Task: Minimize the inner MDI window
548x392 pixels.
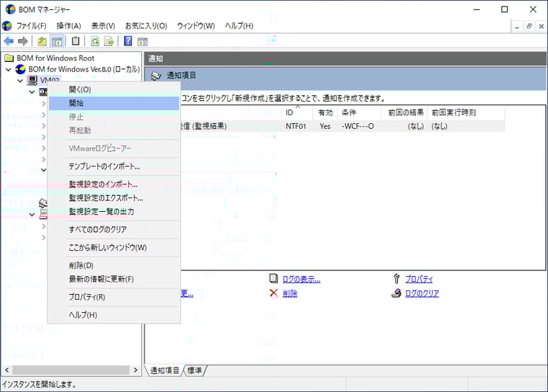Action: coord(517,26)
